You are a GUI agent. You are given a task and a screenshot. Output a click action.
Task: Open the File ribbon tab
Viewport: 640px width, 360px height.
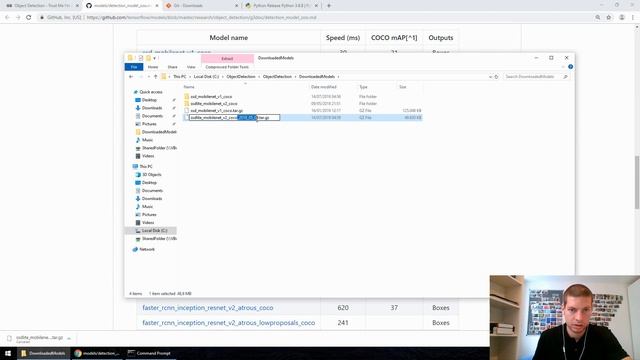[x=134, y=67]
